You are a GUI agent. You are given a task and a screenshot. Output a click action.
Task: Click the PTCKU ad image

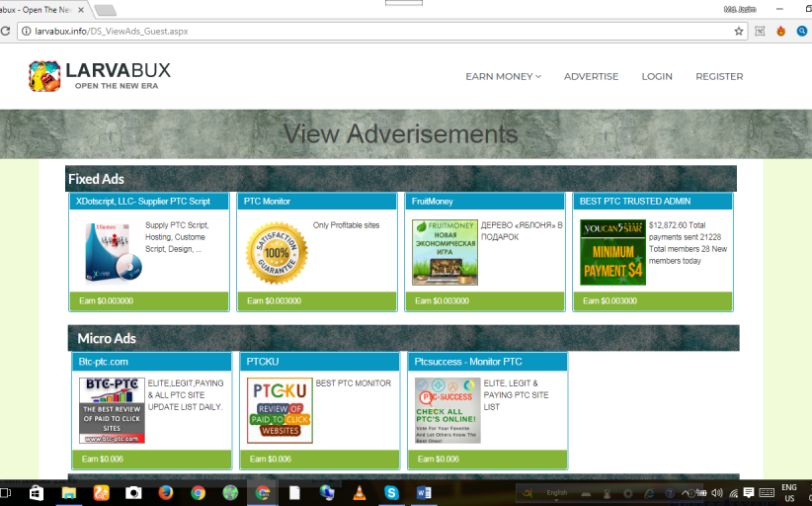[280, 410]
